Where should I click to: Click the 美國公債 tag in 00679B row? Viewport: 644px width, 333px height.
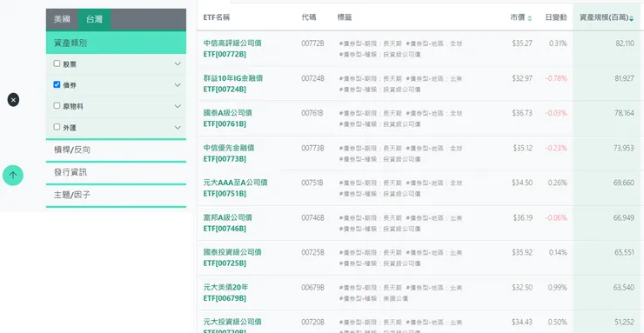click(373, 298)
